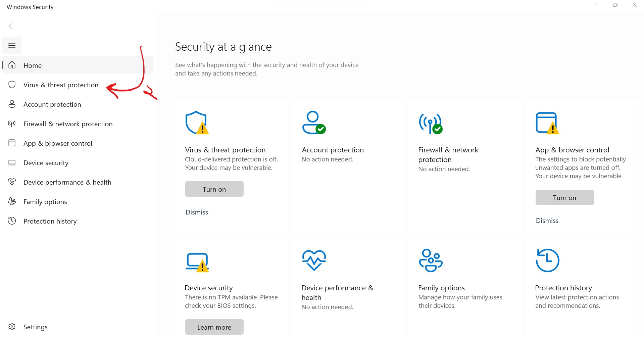This screenshot has height=337, width=644.
Task: Open the Family options card title
Action: (x=441, y=288)
